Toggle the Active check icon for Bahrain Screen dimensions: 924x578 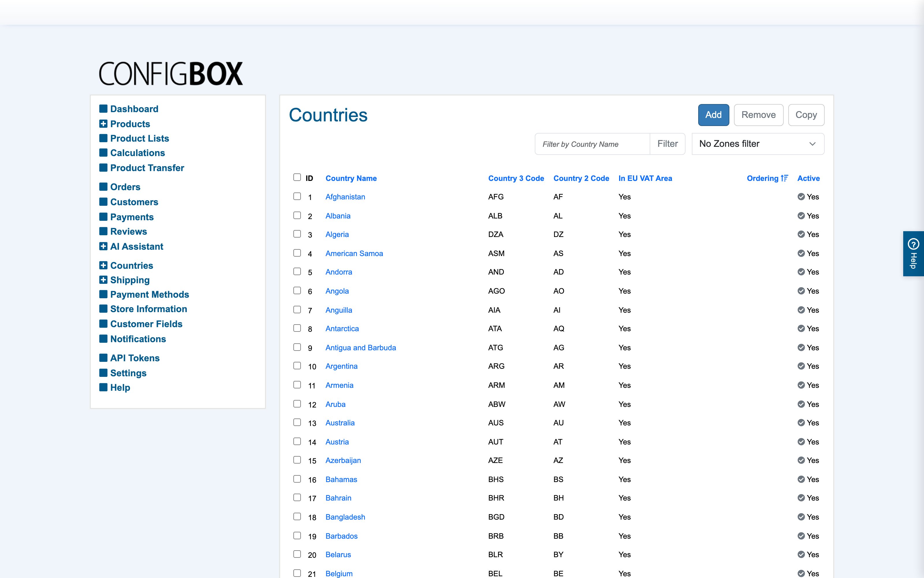[x=801, y=498]
